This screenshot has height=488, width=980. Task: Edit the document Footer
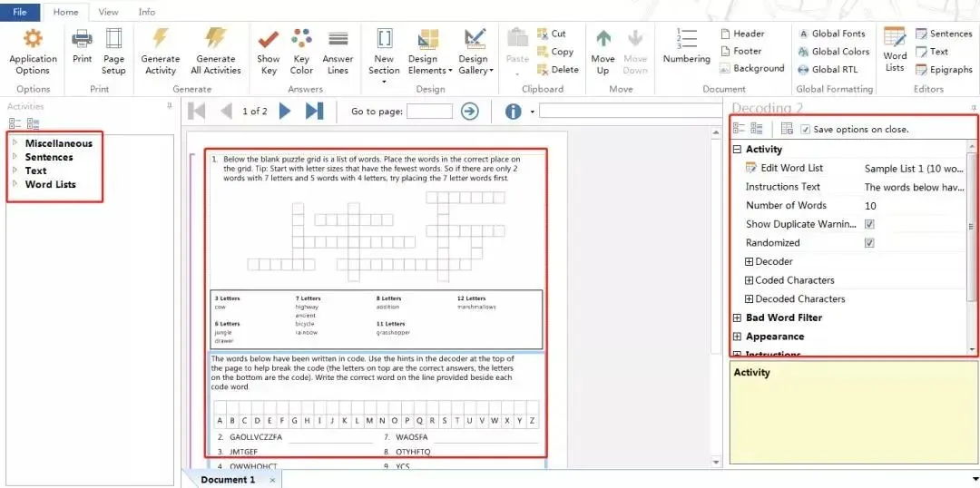[740, 51]
